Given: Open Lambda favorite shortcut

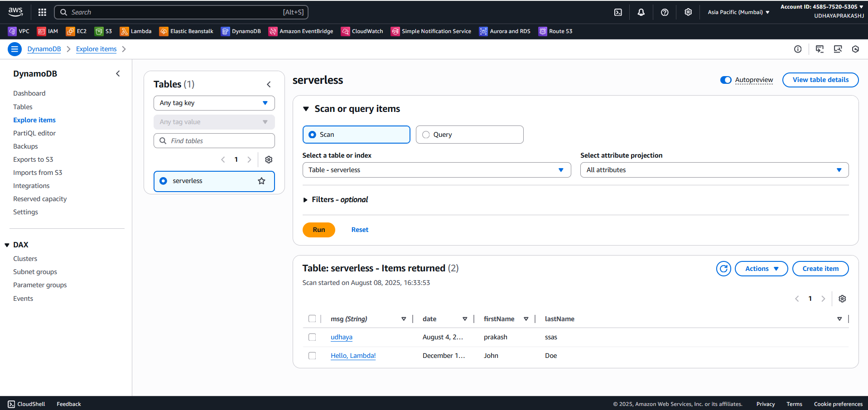Looking at the screenshot, I should [x=135, y=31].
